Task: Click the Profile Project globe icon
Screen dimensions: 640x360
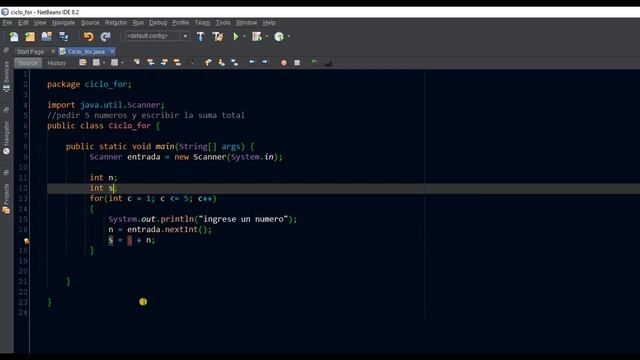Action: coord(279,37)
